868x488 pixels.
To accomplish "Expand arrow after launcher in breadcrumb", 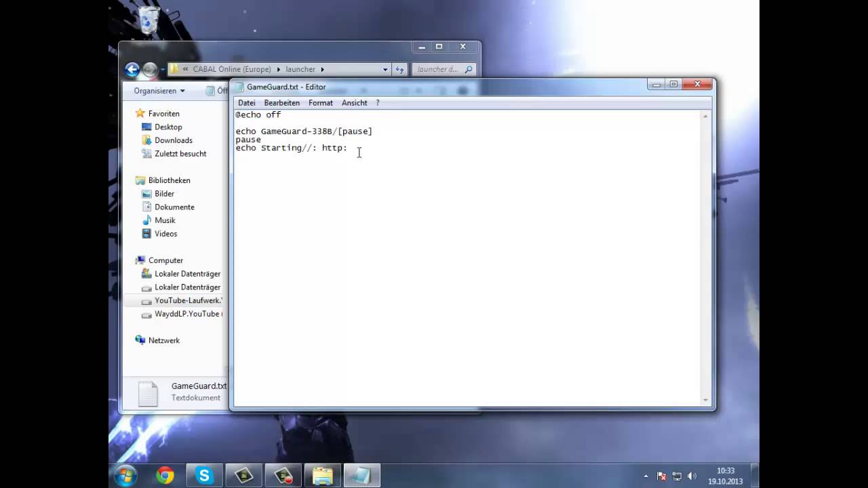I will [x=322, y=69].
